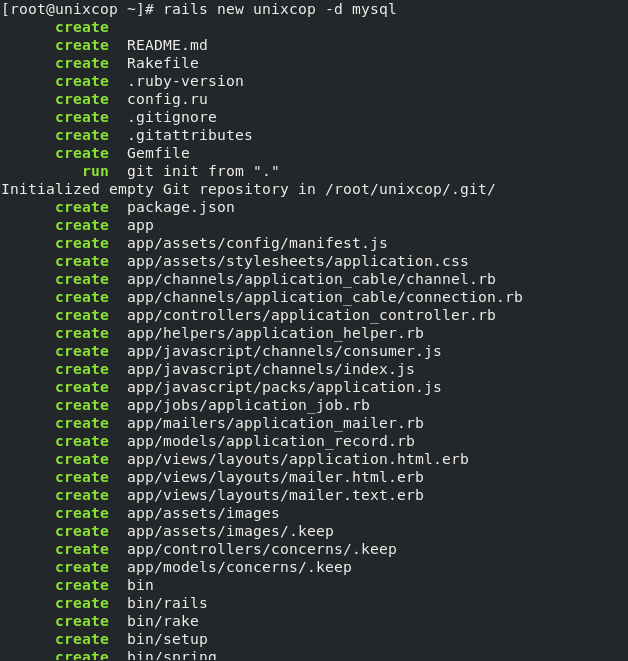Image resolution: width=628 pixels, height=661 pixels.
Task: Click app/assets/stylesheets/application.css path
Action: [298, 261]
